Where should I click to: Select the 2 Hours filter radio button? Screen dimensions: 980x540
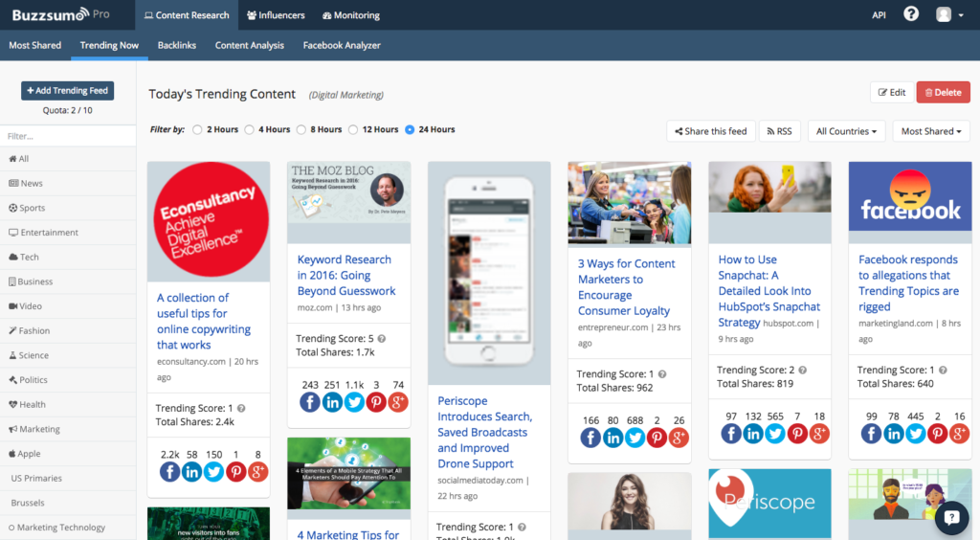tap(197, 130)
